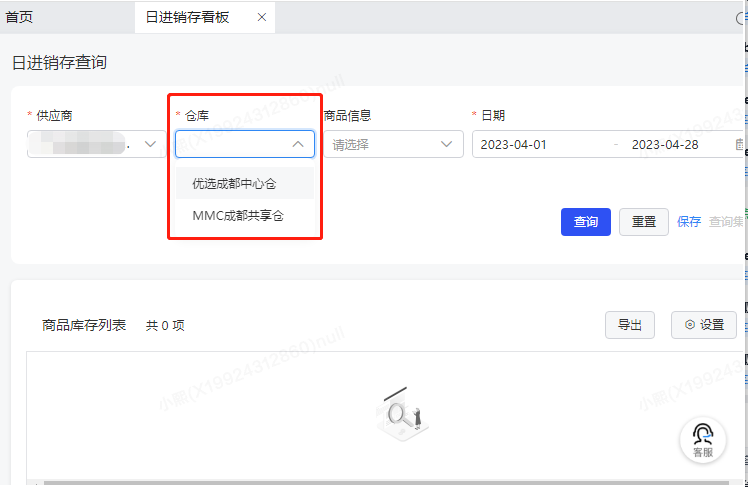Click the 重置 reset button

644,222
